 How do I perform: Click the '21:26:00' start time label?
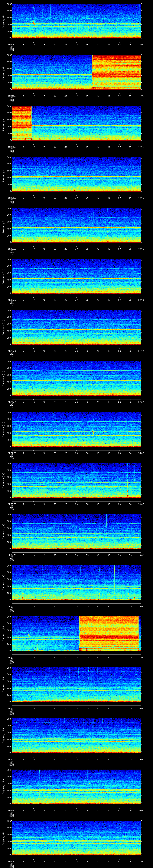[12, 657]
